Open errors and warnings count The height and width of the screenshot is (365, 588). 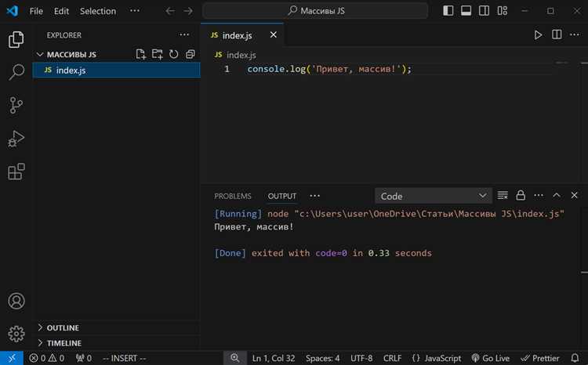pyautogui.click(x=46, y=358)
